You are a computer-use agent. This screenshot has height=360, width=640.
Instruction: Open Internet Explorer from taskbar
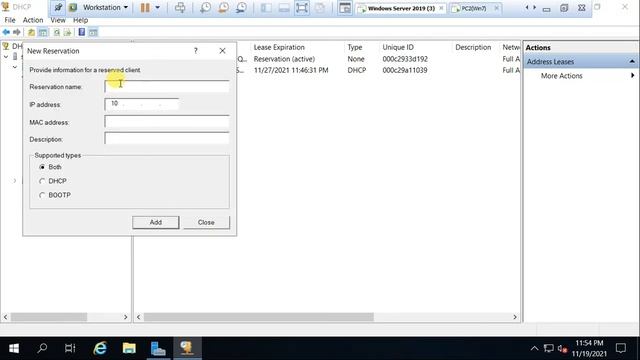point(100,348)
